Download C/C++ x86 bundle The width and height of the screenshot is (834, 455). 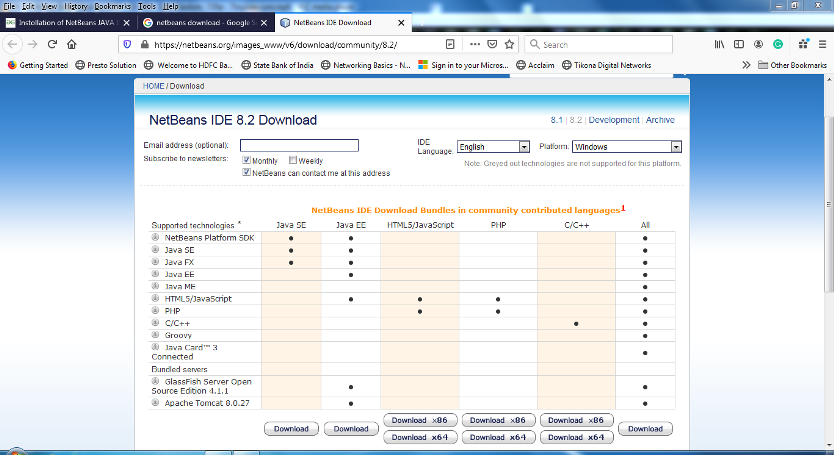tap(576, 420)
